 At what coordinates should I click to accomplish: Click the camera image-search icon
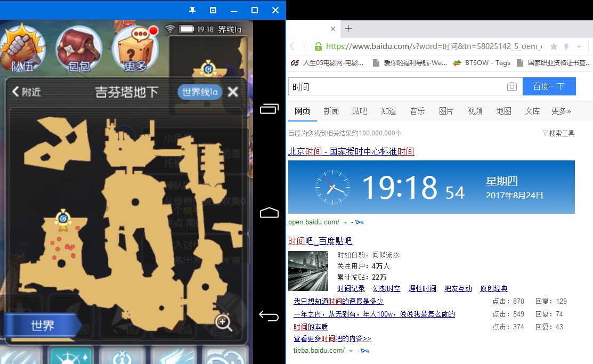511,87
